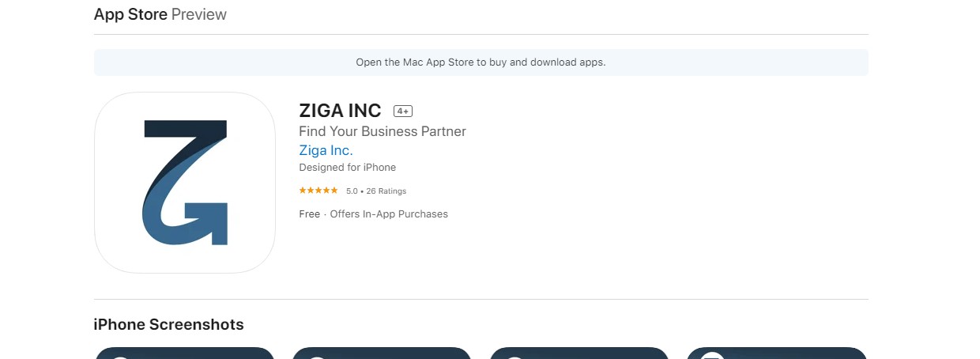Click the App Store header link
Viewport: 980px width, 359px height.
point(130,14)
